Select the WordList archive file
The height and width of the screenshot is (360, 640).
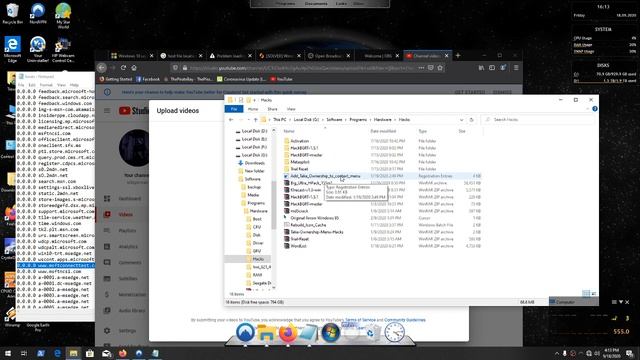pyautogui.click(x=298, y=246)
